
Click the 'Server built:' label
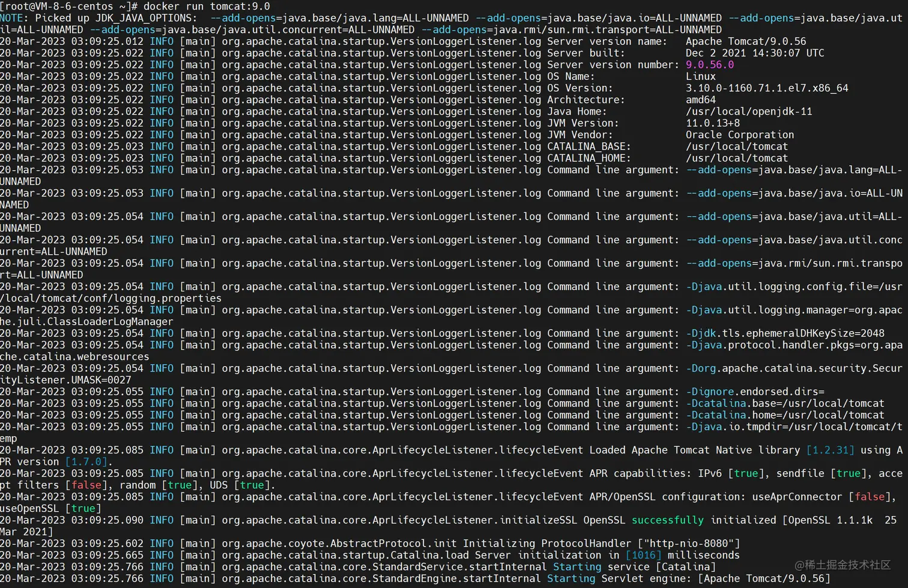(x=586, y=53)
